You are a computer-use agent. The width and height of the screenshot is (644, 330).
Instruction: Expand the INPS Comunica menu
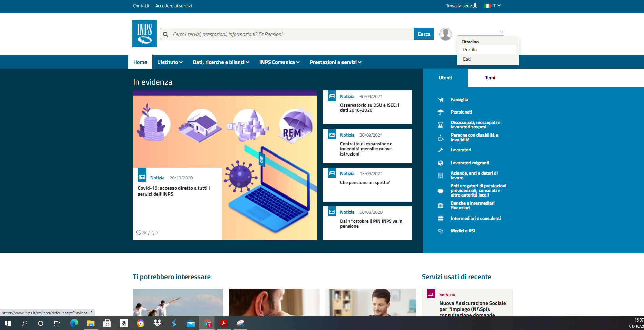point(279,62)
